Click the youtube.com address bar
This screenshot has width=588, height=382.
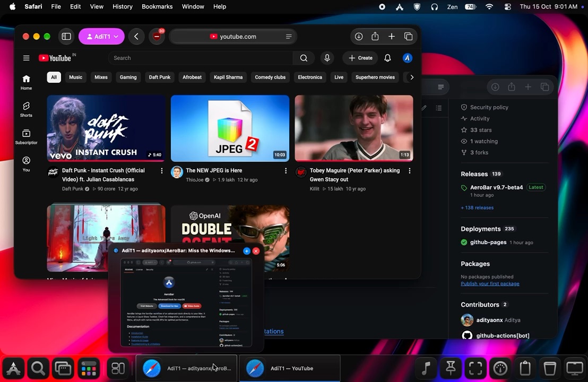pos(233,37)
